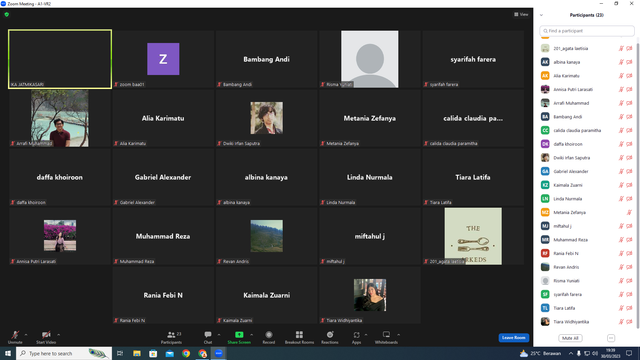The width and height of the screenshot is (640, 360).
Task: Open File Explorer from taskbar
Action: tap(137, 353)
